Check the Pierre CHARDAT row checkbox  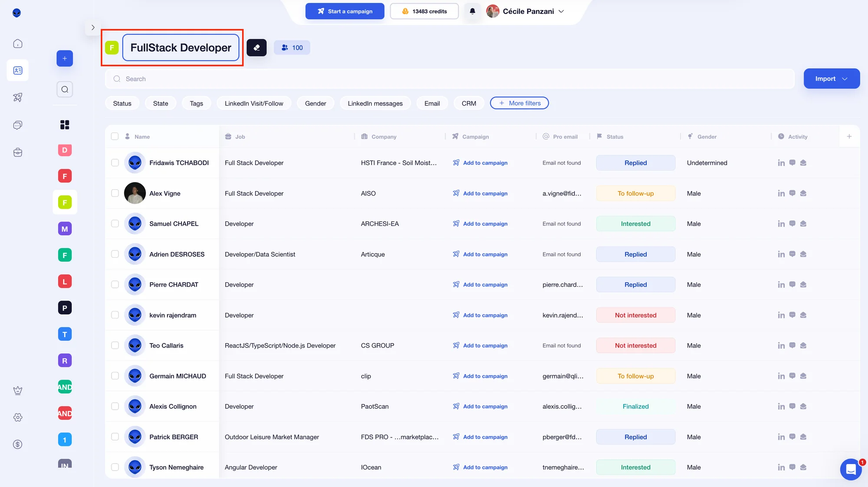(115, 285)
